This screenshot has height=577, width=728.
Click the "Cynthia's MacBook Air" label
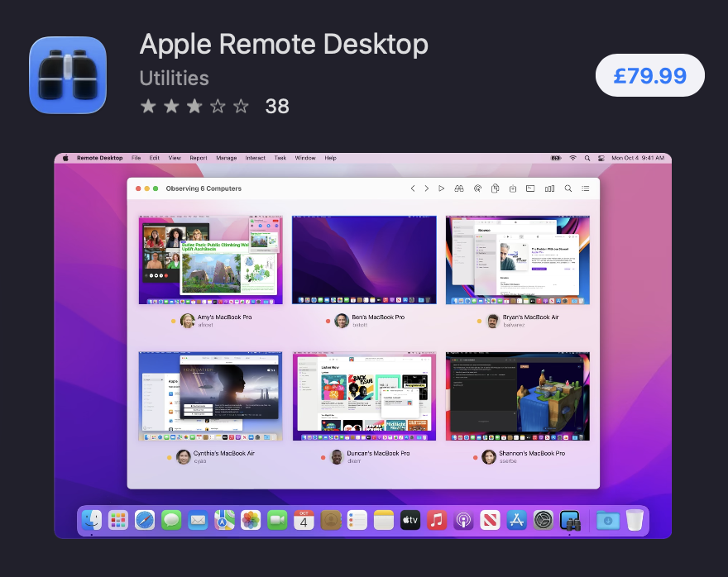(224, 453)
